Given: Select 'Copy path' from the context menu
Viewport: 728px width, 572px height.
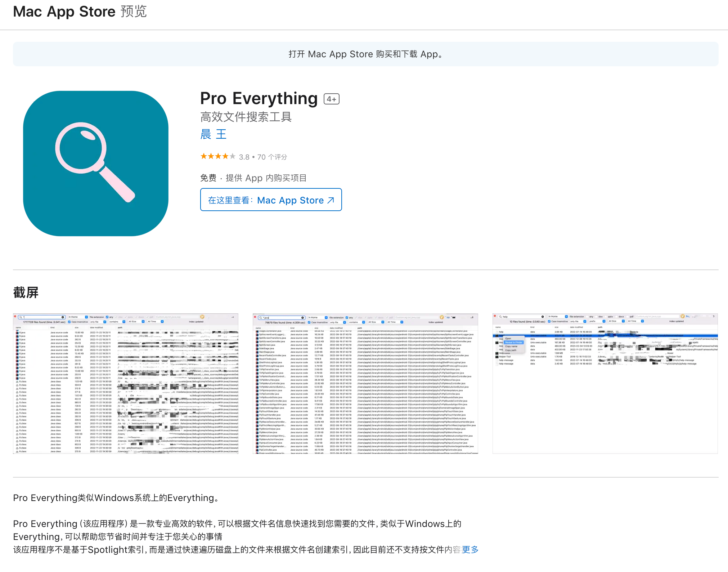Looking at the screenshot, I should coord(511,350).
